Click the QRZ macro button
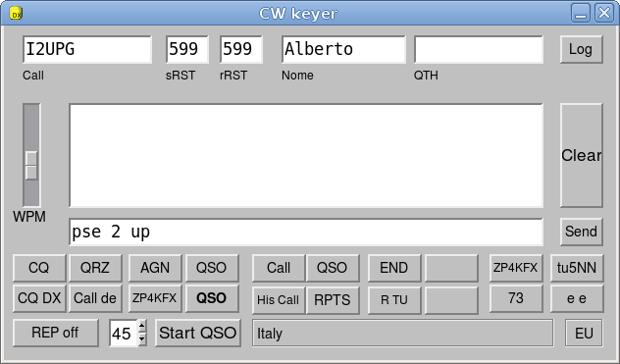 (95, 268)
